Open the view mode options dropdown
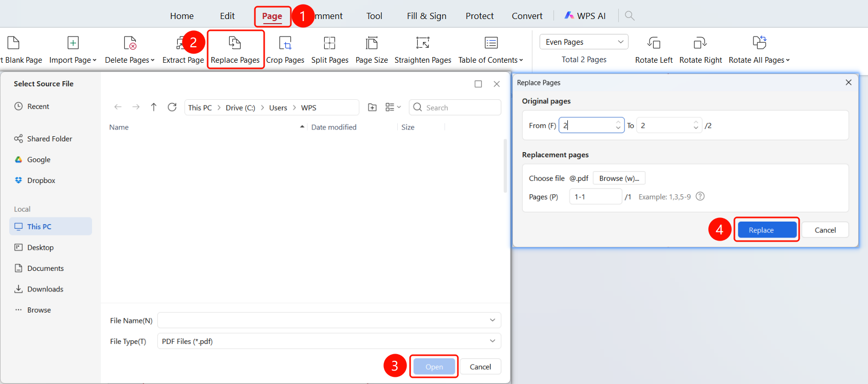868x384 pixels. (x=393, y=107)
